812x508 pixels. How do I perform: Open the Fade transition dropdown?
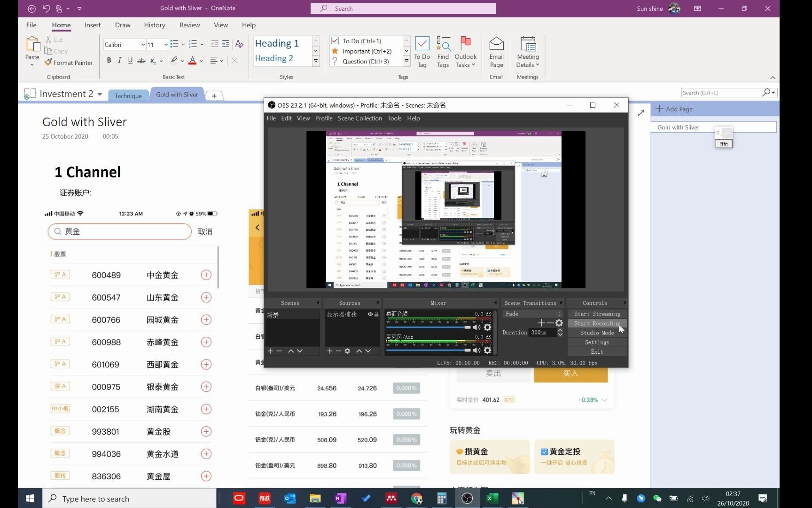tap(532, 314)
